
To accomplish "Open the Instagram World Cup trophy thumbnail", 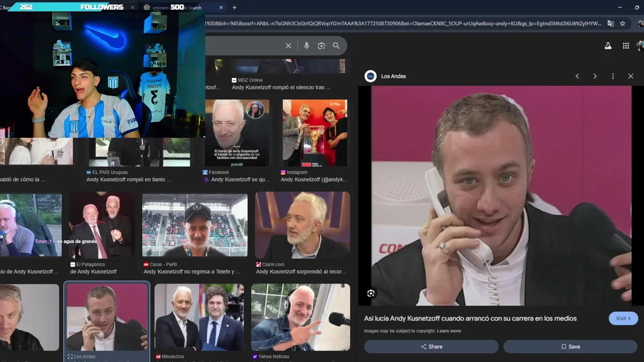I will (x=315, y=133).
